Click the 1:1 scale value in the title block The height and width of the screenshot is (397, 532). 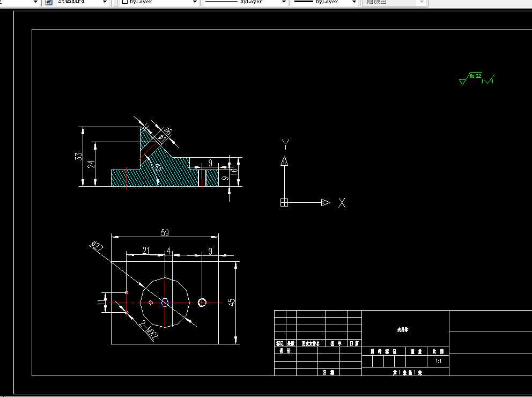point(439,361)
